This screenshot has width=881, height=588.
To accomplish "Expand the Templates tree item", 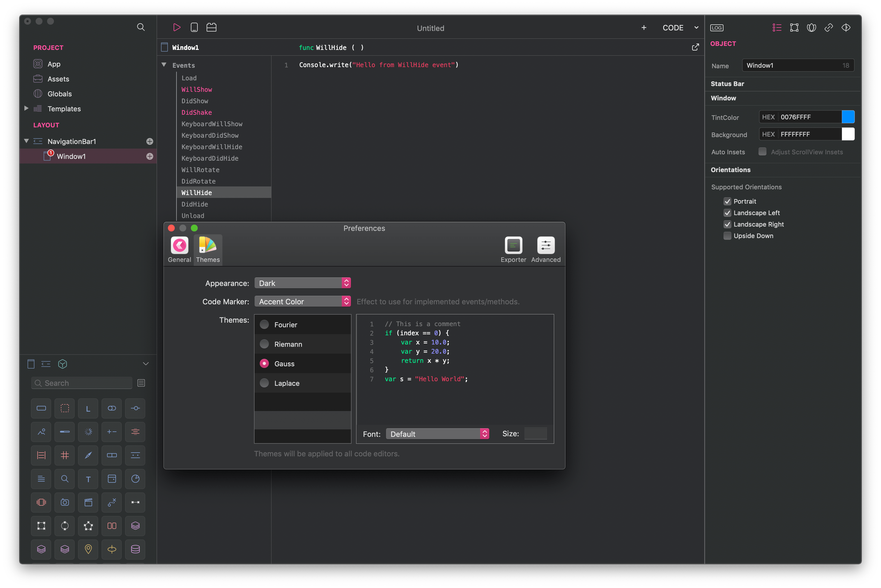I will pos(26,108).
